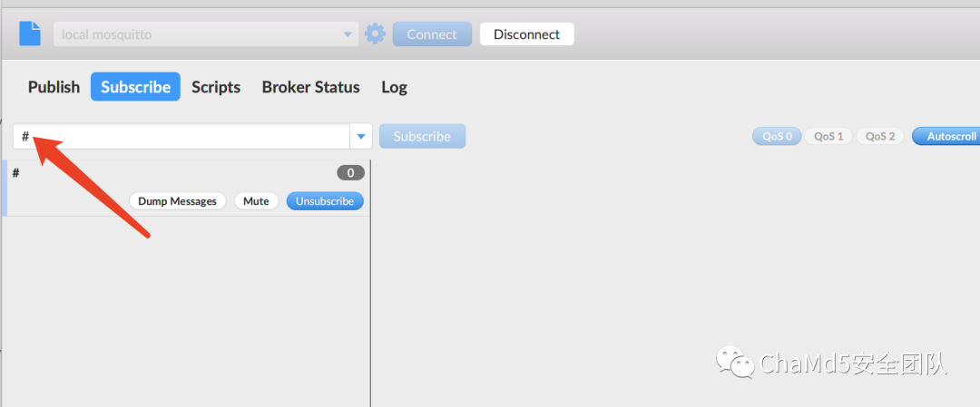The height and width of the screenshot is (407, 980).
Task: Select QoS 1 option
Action: 828,136
